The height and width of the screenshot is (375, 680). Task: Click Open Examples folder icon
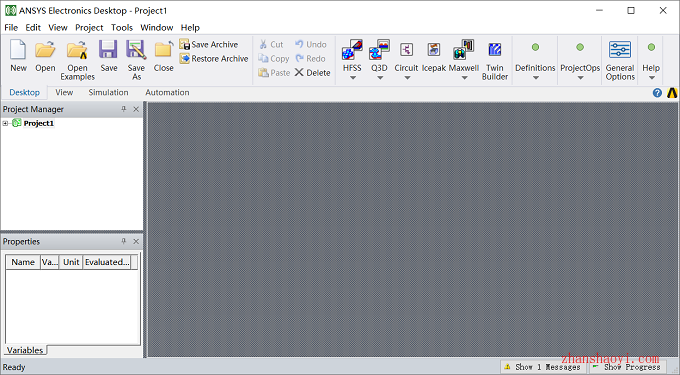tap(77, 50)
